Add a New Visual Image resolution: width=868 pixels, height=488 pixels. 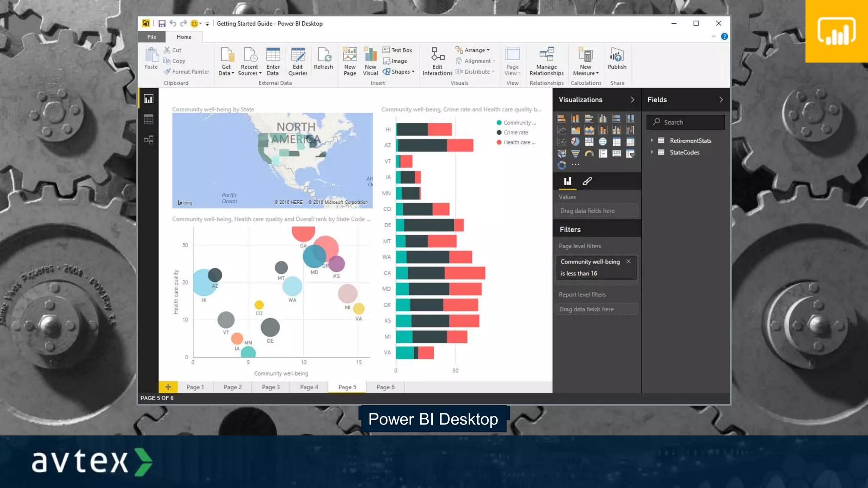(370, 61)
